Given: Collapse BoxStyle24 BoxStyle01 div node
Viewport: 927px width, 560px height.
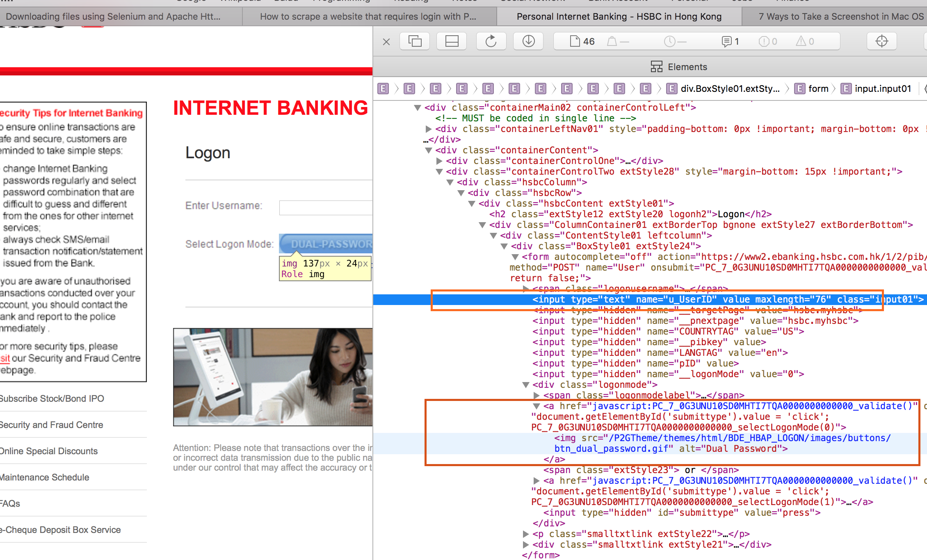Looking at the screenshot, I should pos(504,246).
